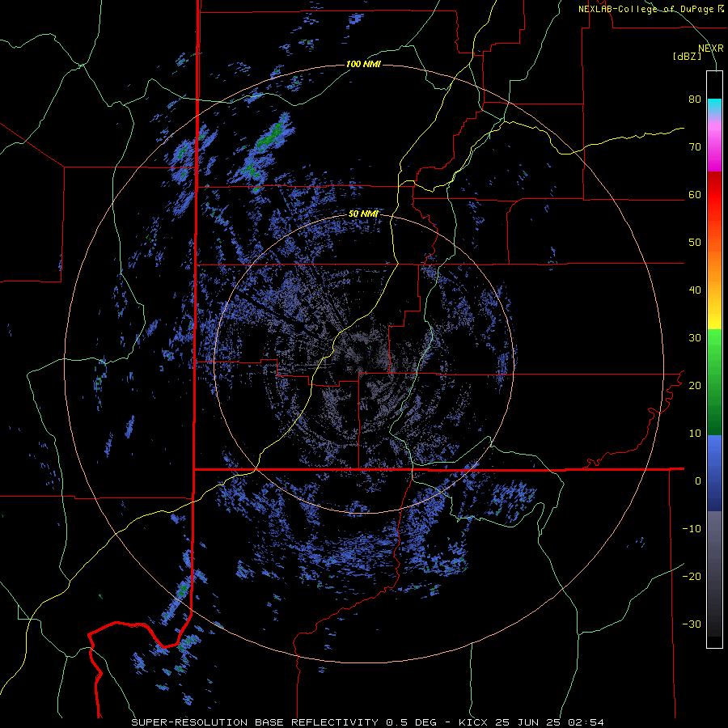Viewport: 728px width, 728px height.
Task: Click the 30 value on the dBZ scale
Action: pyautogui.click(x=695, y=338)
